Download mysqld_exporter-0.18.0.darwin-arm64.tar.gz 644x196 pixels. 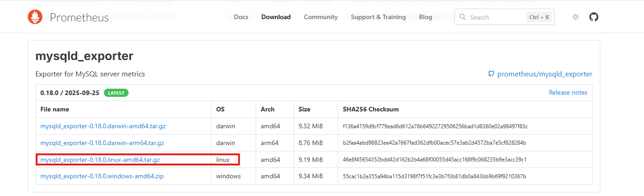(x=102, y=143)
